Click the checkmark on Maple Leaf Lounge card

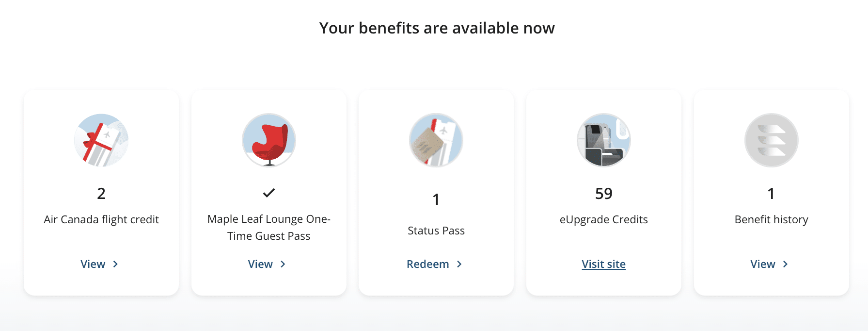[x=269, y=193]
